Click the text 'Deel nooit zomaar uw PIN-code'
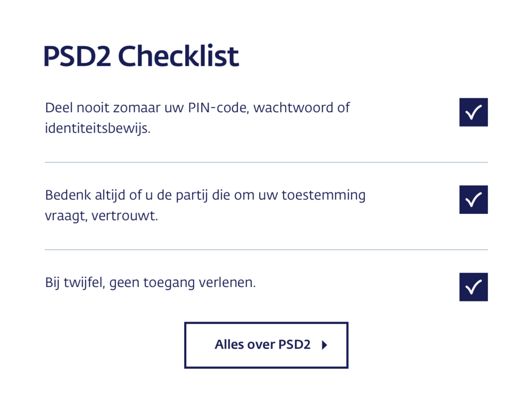Image resolution: width=532 pixels, height=395 pixels. [147, 108]
